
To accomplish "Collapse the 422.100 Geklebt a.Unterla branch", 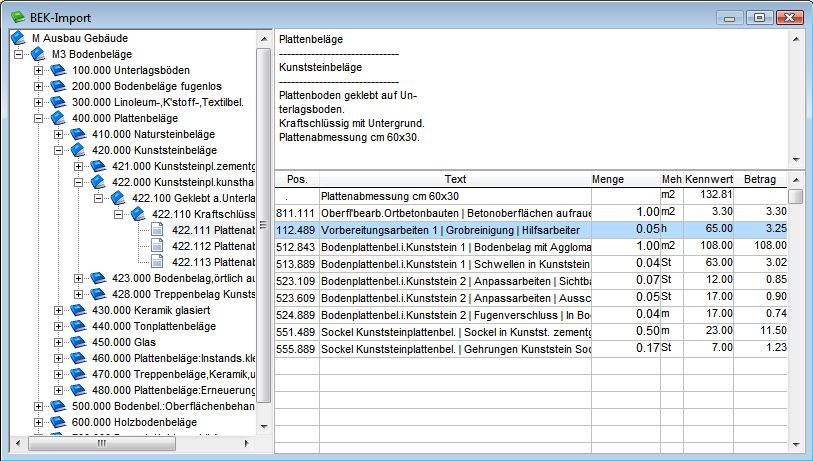I will [x=99, y=199].
